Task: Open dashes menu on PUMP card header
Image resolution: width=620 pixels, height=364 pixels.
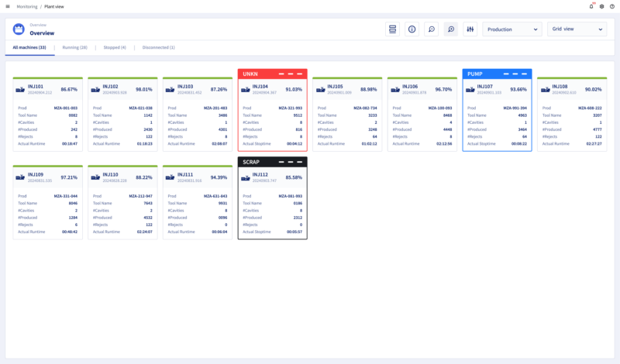Action: 515,74
